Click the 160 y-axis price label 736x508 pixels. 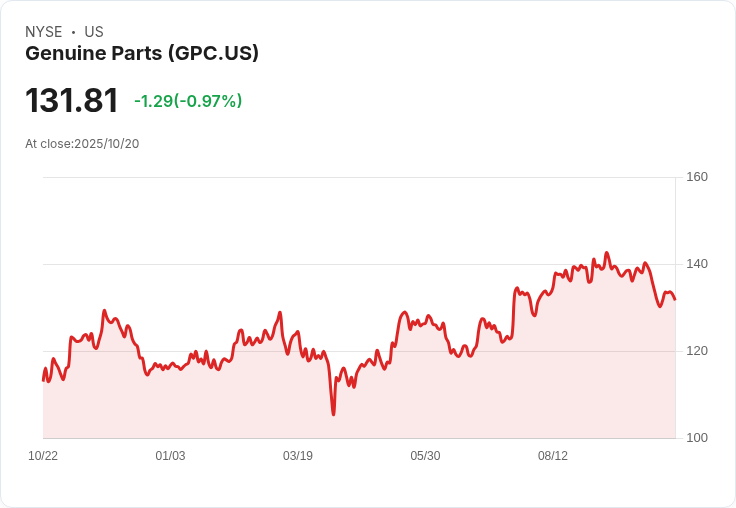point(697,177)
